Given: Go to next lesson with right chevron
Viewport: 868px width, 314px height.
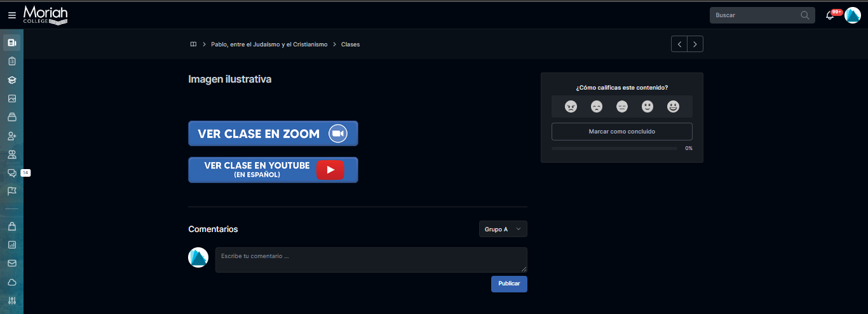Looking at the screenshot, I should [695, 44].
